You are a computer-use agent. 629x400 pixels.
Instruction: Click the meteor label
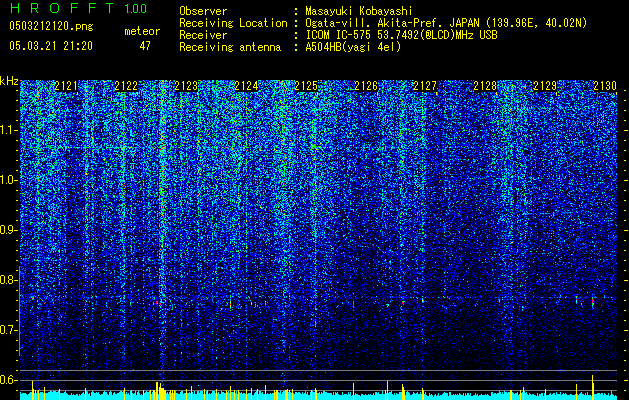[142, 31]
